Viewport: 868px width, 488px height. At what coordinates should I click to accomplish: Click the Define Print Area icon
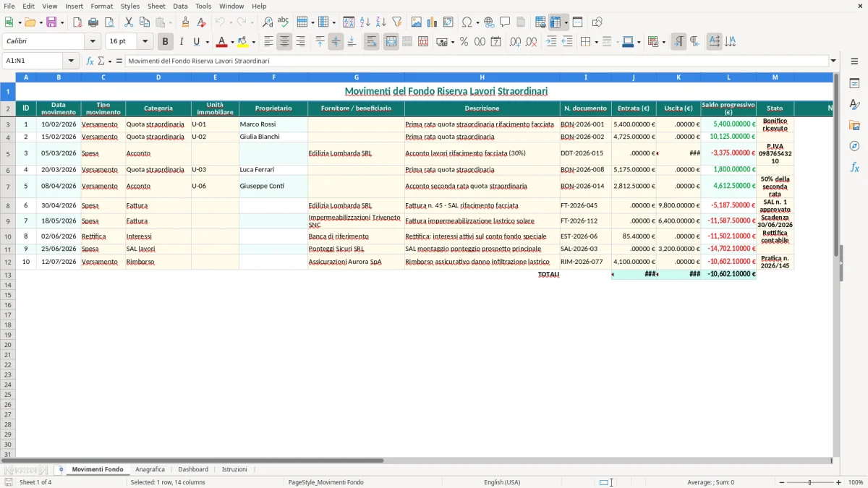[x=540, y=22]
